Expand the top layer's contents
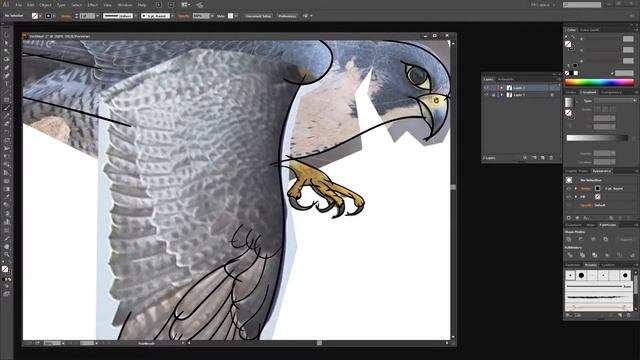This screenshot has width=640, height=360. point(502,88)
